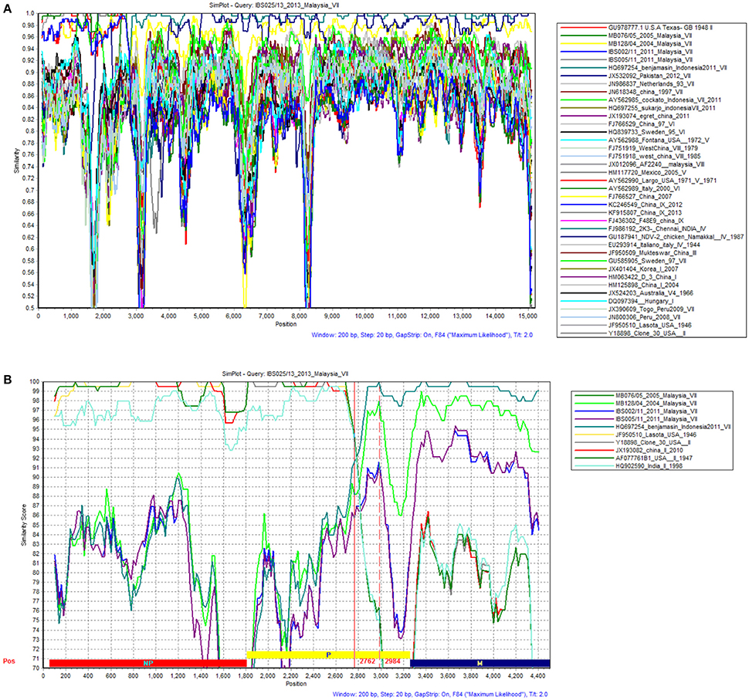749x700 pixels.
Task: Select 'HQ697255_sukarjo_indonesiaVII_2011' legend entry
Action: pyautogui.click(x=662, y=108)
